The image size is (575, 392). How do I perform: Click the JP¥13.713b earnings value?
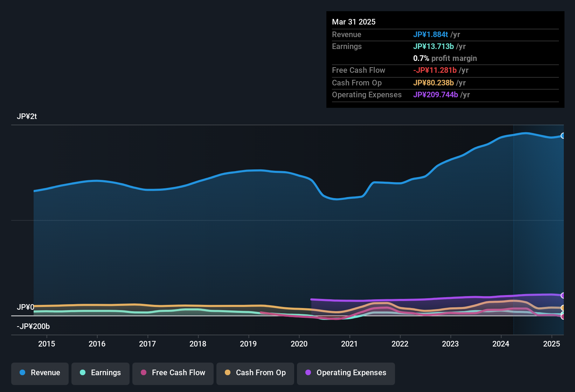434,46
